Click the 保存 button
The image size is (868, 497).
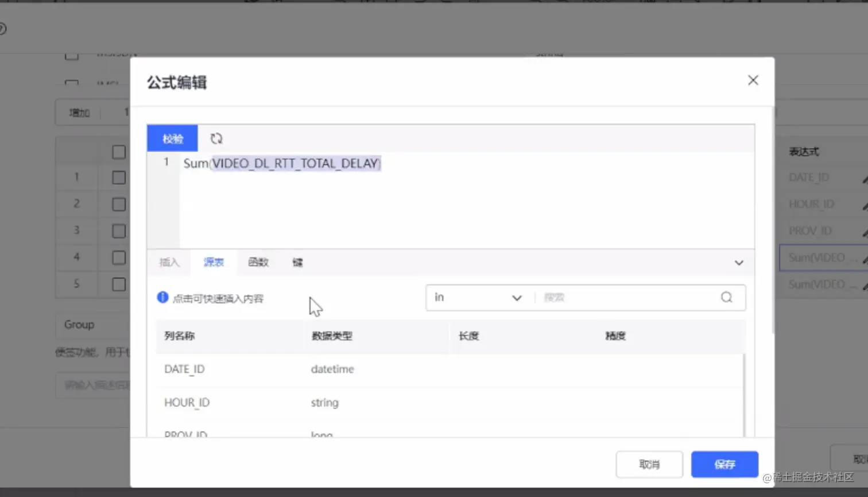pos(724,464)
